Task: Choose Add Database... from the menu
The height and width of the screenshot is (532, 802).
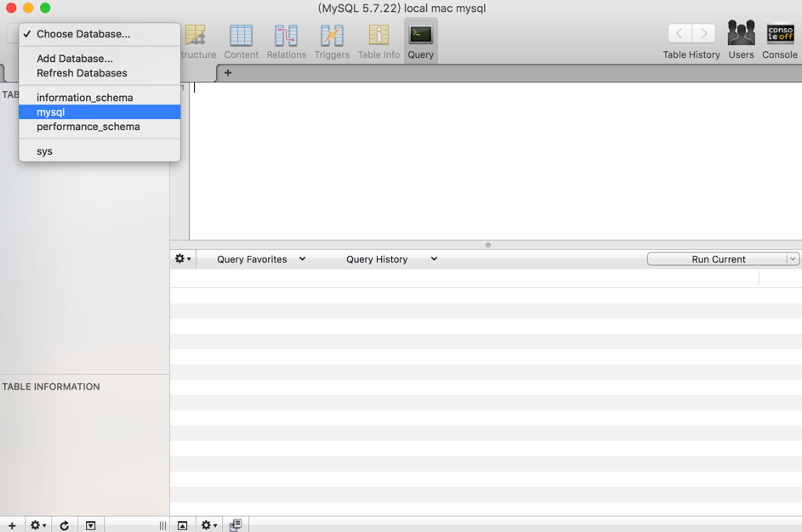Action: coord(100,59)
